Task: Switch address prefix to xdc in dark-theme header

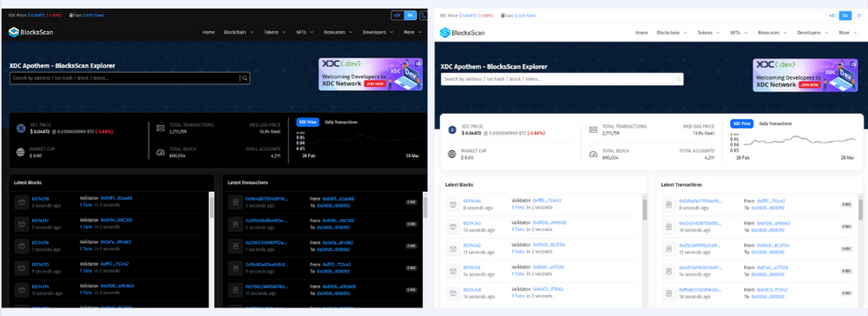Action: click(x=397, y=16)
